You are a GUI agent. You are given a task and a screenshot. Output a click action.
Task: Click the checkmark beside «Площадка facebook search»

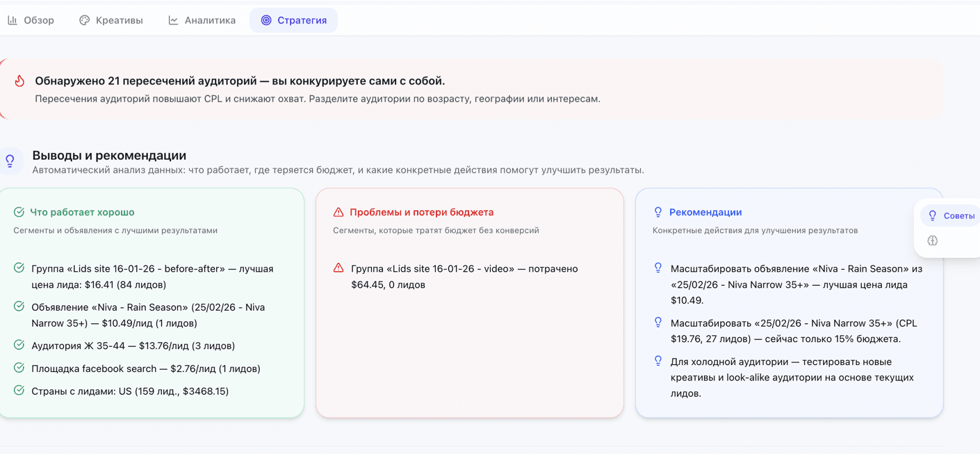[x=19, y=368]
